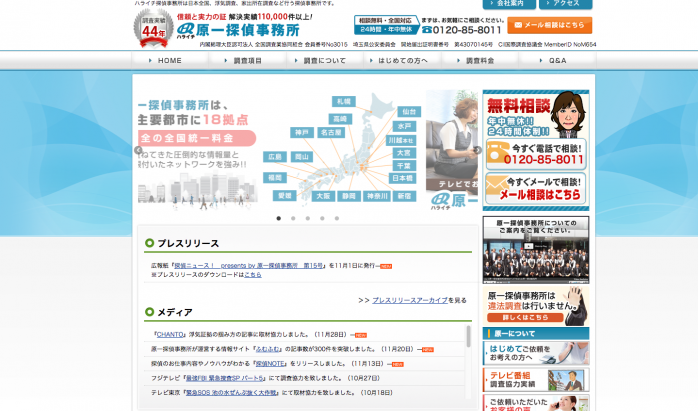Click 今すぐ電話で相談 phone banner in sidebar
698x411 pixels.
click(x=536, y=154)
